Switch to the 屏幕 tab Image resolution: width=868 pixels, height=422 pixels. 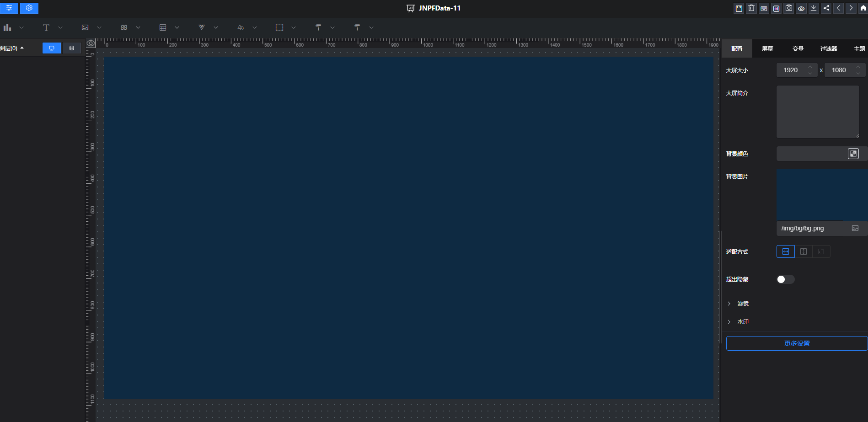[767, 49]
